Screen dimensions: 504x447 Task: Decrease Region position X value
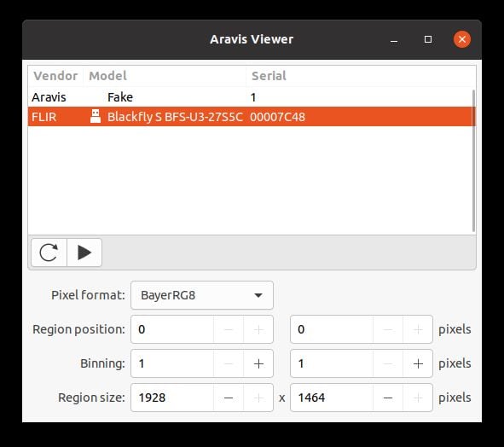coord(229,329)
